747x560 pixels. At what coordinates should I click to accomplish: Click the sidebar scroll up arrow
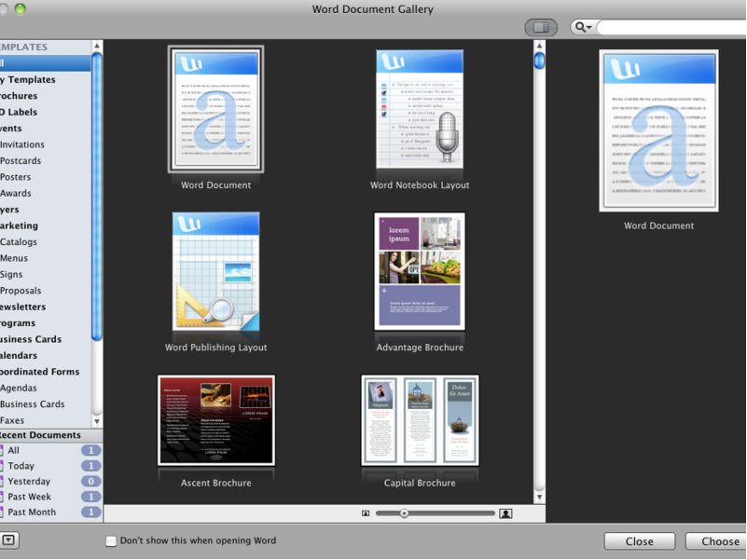(x=97, y=46)
